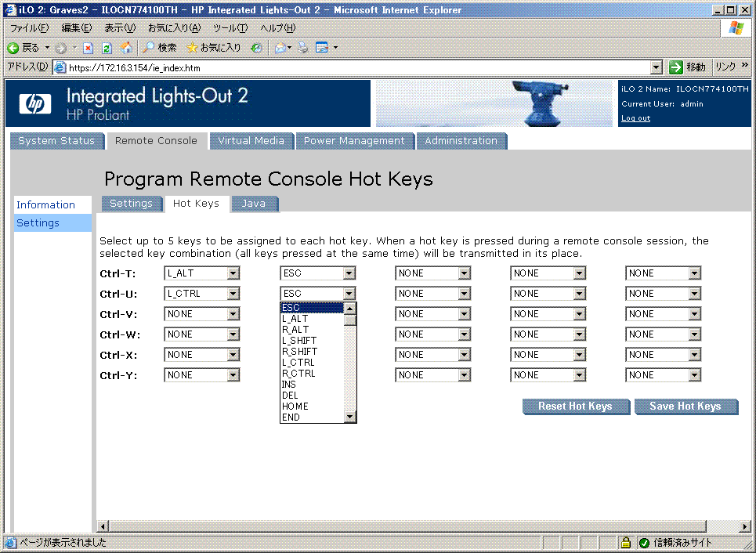Select R_ALT in the open dropdown list
Screen dimensions: 756x553
[x=313, y=330]
